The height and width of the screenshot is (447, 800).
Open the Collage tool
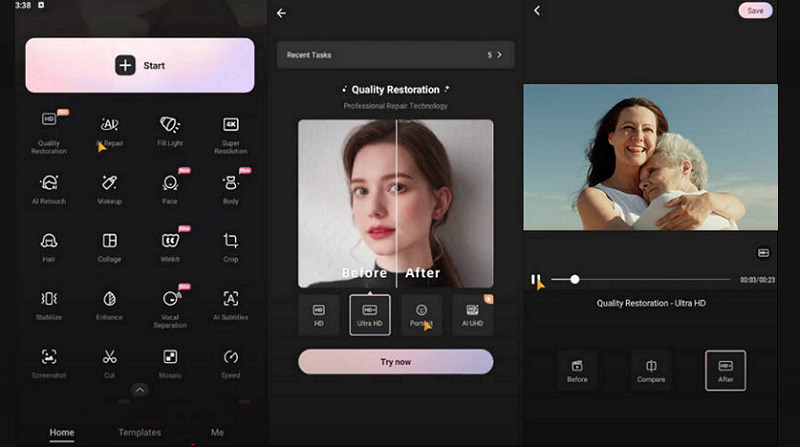(109, 246)
